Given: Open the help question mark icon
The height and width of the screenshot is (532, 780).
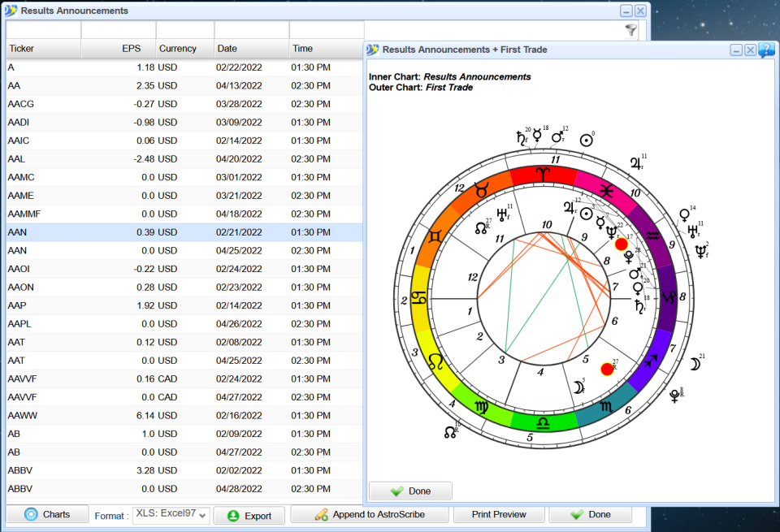Looking at the screenshot, I should pyautogui.click(x=766, y=50).
